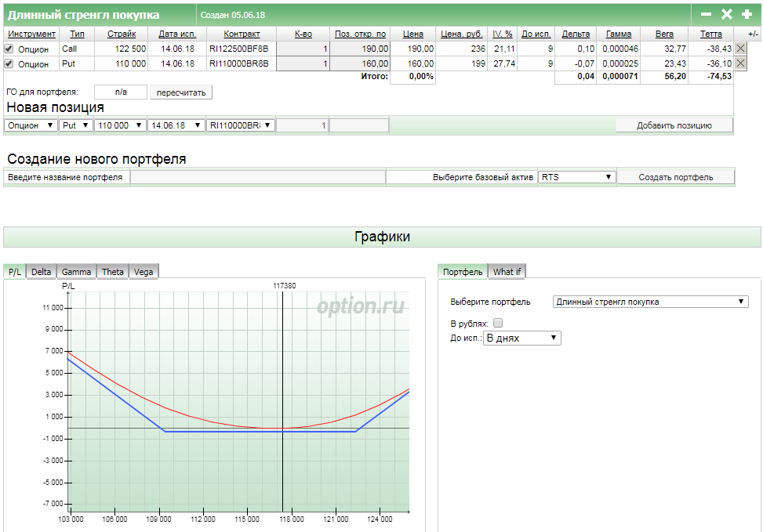Screen dimensions: 763x532
Task: Click the plus icon in portfolio header
Action: [747, 14]
